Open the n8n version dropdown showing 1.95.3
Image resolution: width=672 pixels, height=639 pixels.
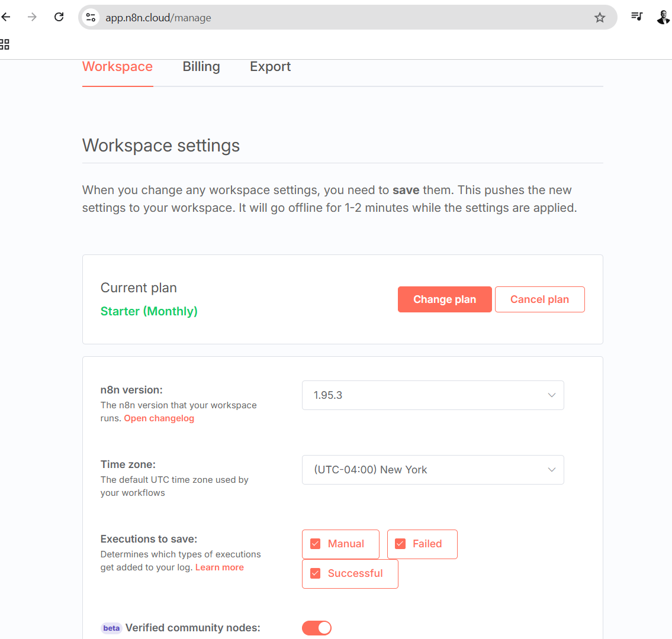(x=433, y=395)
